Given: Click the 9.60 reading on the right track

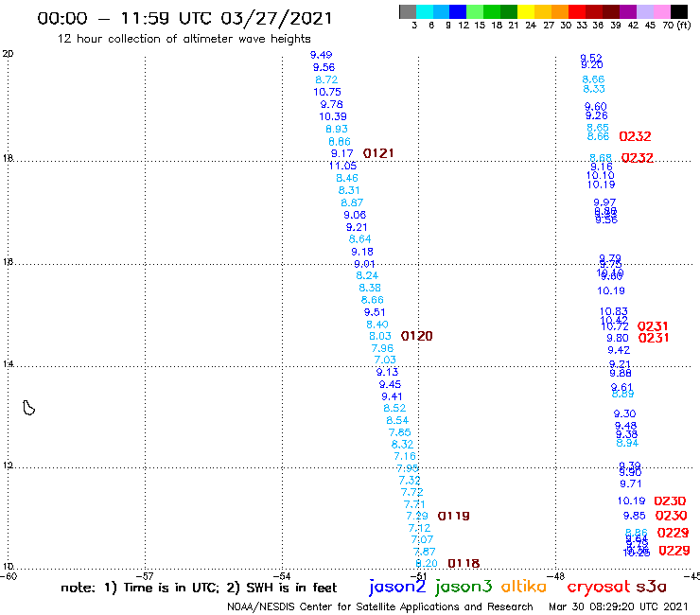Looking at the screenshot, I should tap(596, 106).
